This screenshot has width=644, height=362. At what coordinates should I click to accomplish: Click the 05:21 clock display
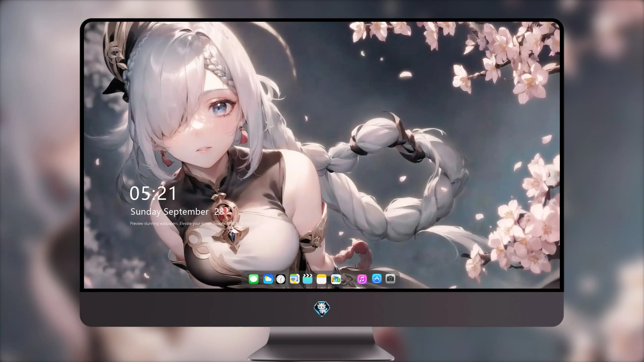coord(153,193)
